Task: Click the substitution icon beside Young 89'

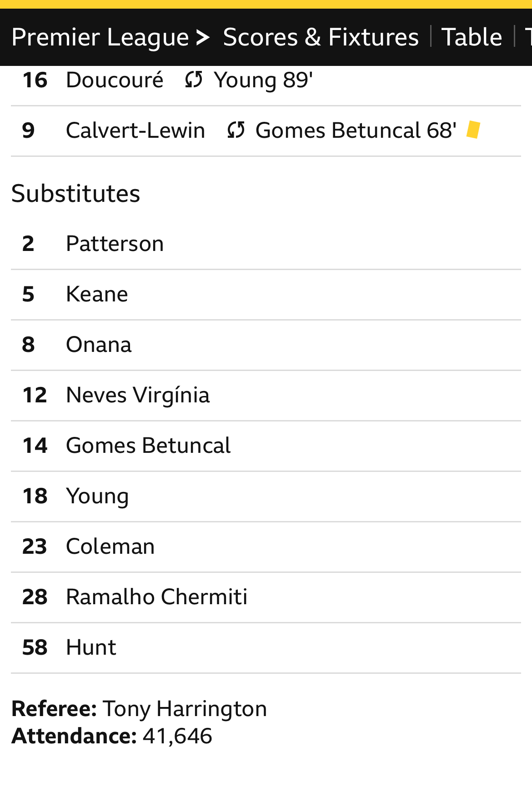Action: (x=194, y=80)
